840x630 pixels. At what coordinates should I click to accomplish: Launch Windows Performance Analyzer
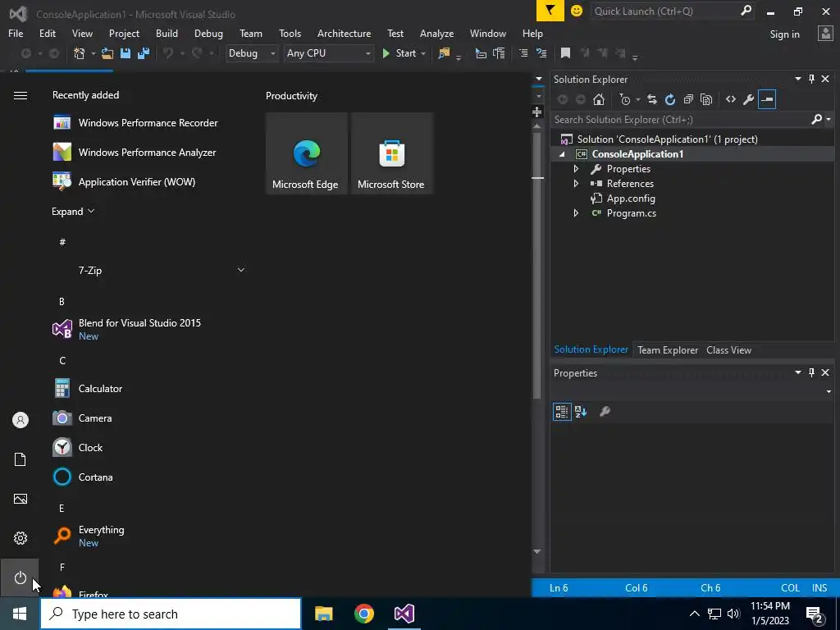[x=151, y=152]
